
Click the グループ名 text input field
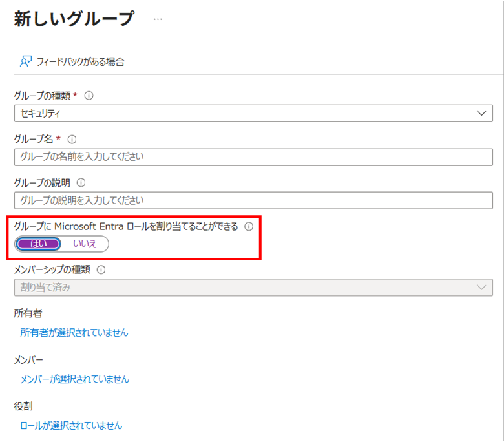[x=253, y=157]
